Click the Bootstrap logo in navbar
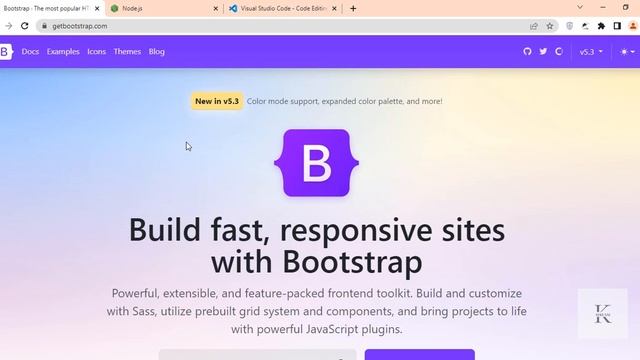 pyautogui.click(x=6, y=52)
